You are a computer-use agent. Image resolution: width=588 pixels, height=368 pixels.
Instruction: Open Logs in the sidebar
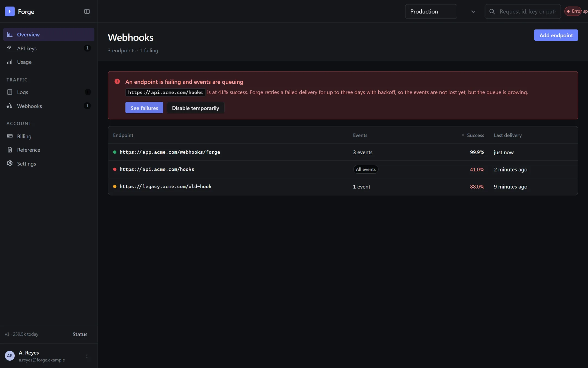(x=49, y=92)
